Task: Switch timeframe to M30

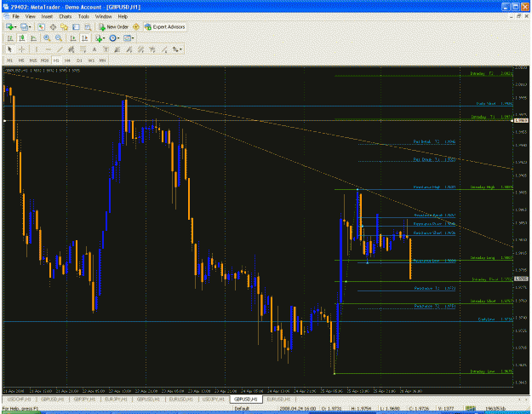Action: click(44, 60)
